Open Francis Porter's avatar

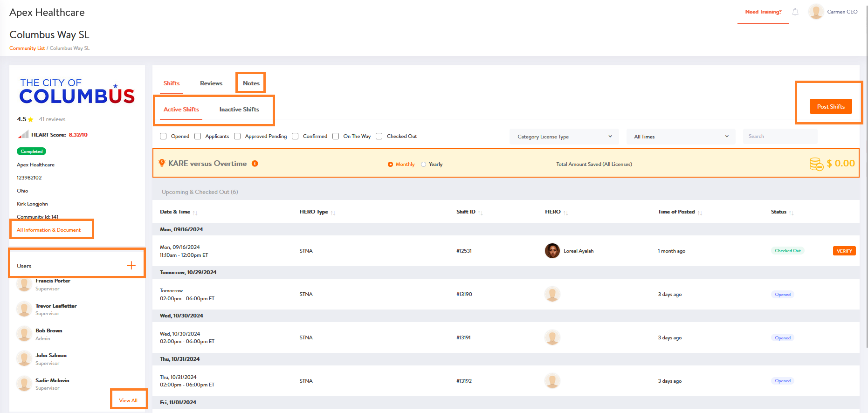[x=24, y=284]
